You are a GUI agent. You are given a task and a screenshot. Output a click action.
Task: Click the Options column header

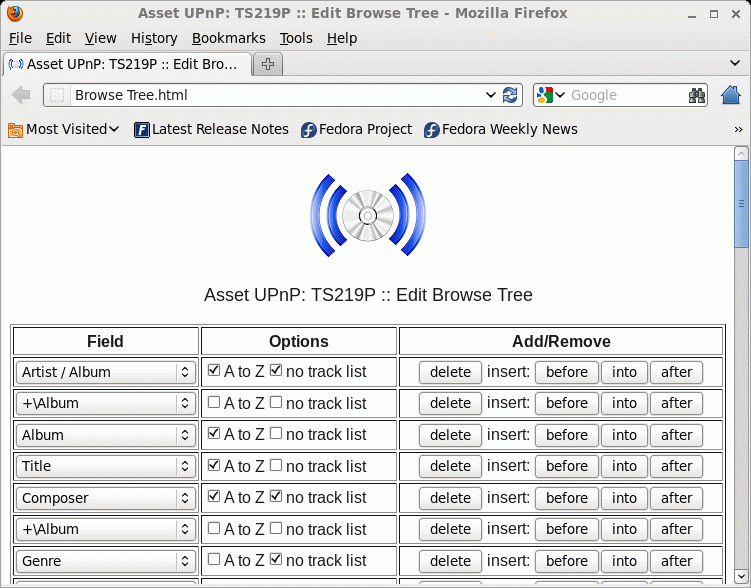[299, 341]
